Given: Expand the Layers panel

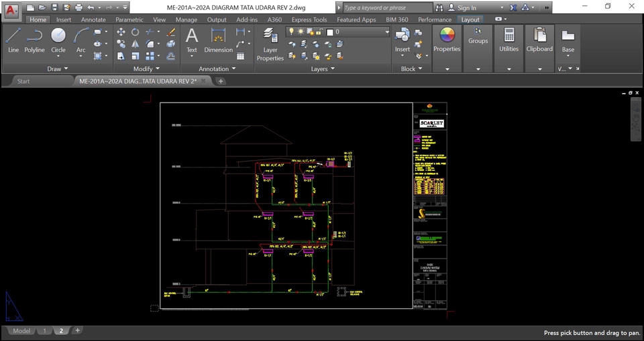Looking at the screenshot, I should pos(323,69).
